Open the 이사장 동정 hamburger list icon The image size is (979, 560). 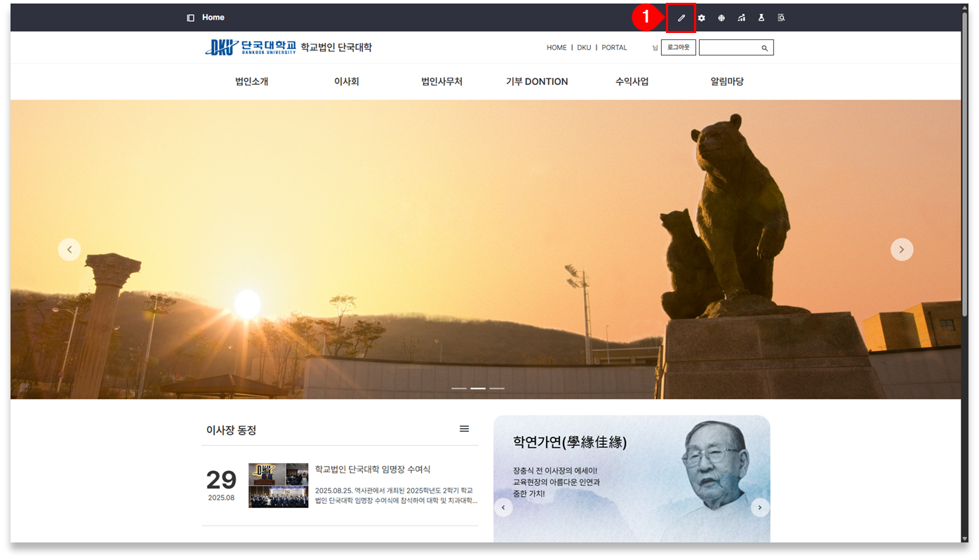tap(464, 429)
